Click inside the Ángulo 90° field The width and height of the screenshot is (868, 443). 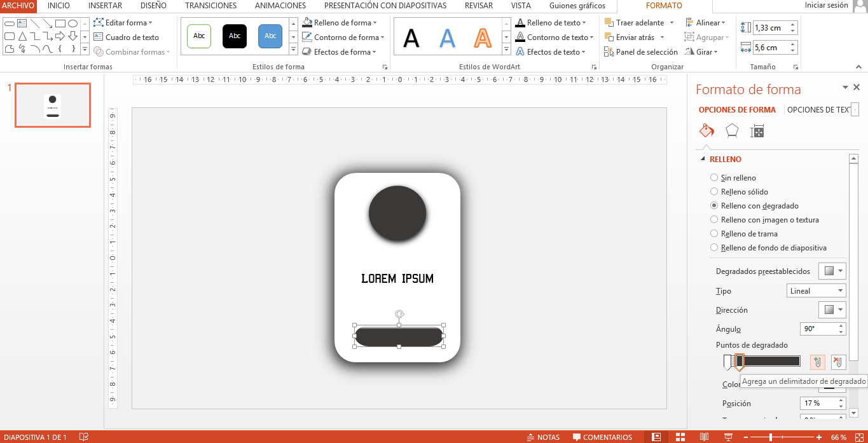[818, 329]
